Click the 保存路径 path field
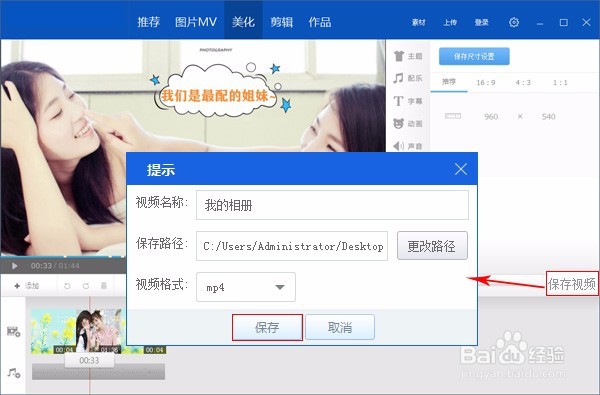The width and height of the screenshot is (600, 395). tap(292, 246)
